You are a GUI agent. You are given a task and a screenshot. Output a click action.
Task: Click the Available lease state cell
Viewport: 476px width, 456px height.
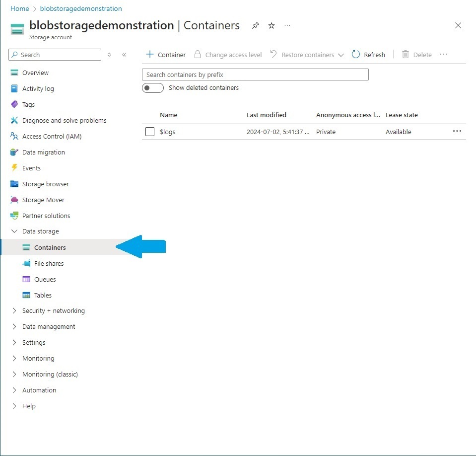pyautogui.click(x=398, y=132)
